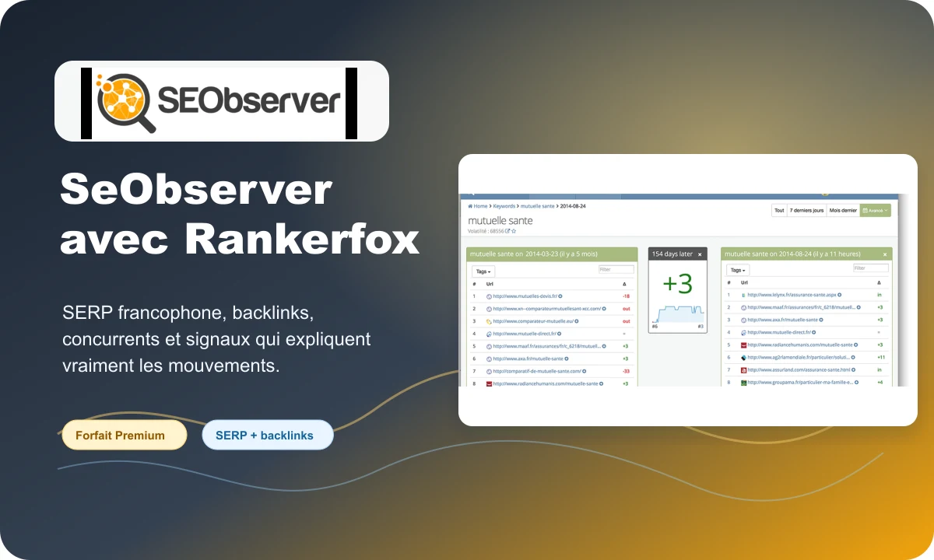The height and width of the screenshot is (560, 934).
Task: Click the Δ column header in right panel
Action: click(879, 282)
